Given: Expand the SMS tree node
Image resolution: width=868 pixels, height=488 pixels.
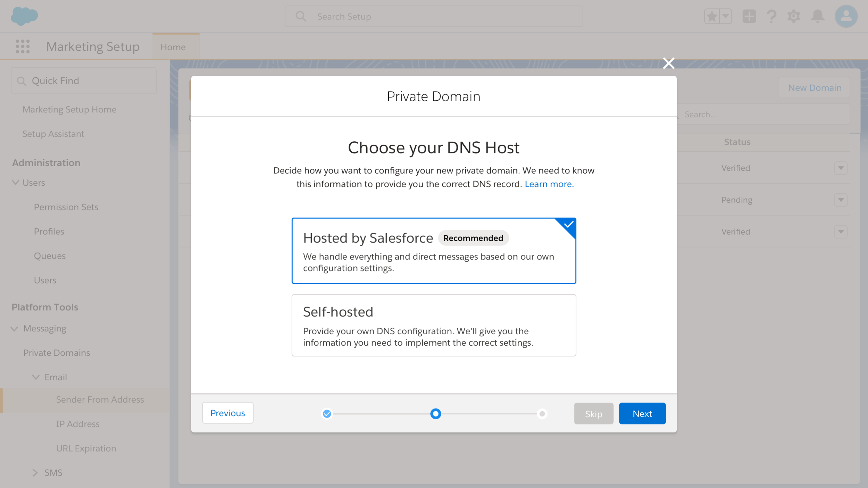Looking at the screenshot, I should 35,473.
